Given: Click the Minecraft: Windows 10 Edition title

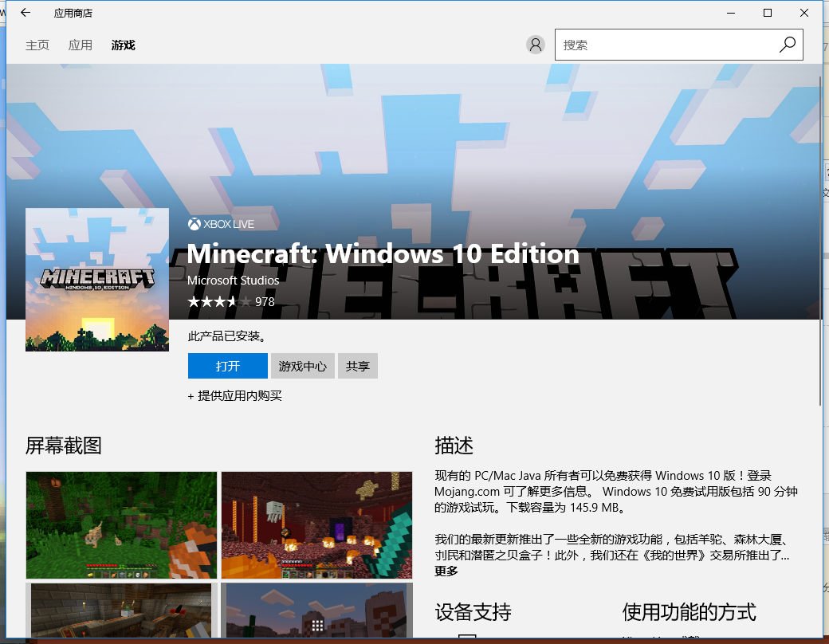Looking at the screenshot, I should click(383, 253).
